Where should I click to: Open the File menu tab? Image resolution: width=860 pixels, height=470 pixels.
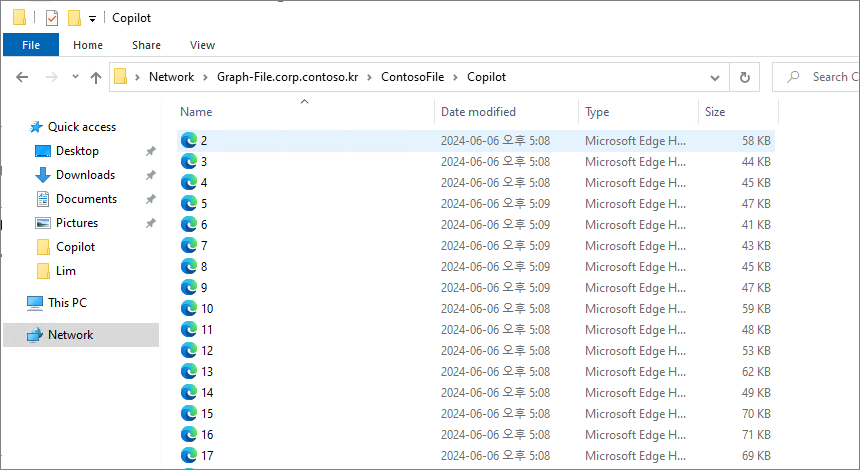coord(31,45)
